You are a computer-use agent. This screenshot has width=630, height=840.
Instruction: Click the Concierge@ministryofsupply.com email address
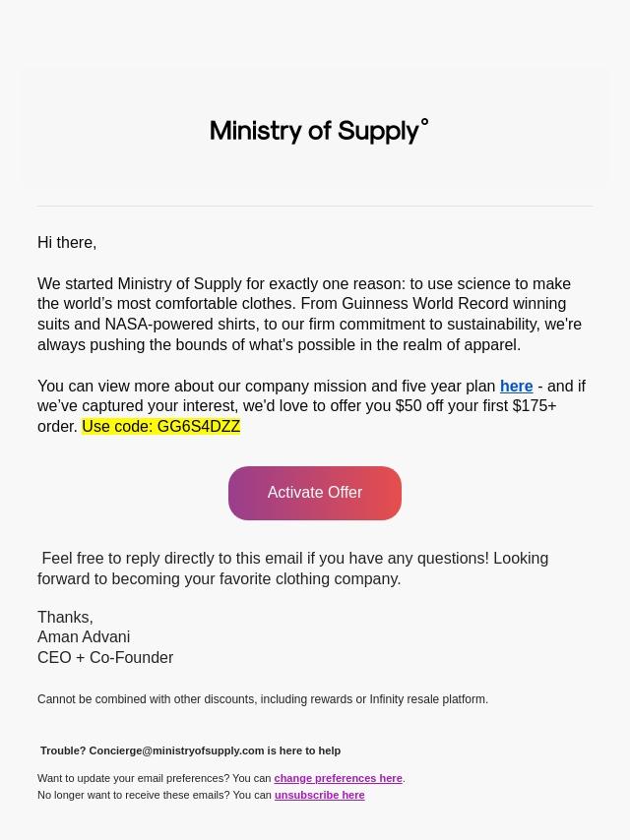point(176,750)
